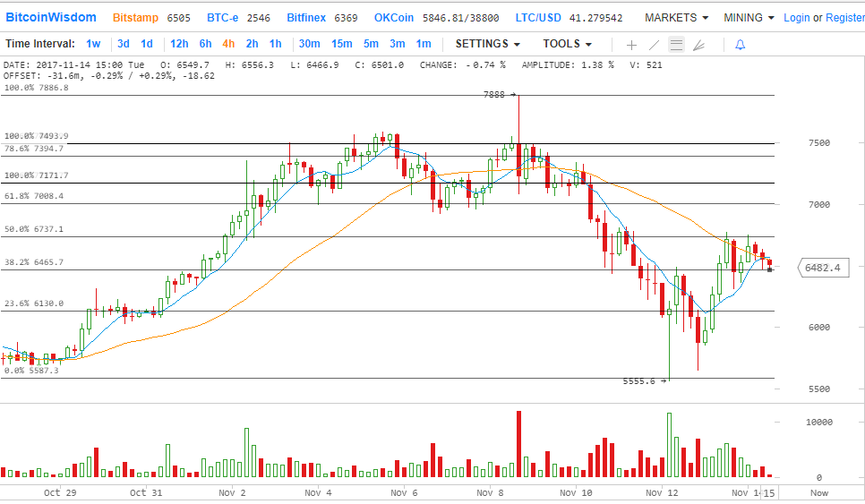The width and height of the screenshot is (865, 504).
Task: Open the SETTINGS dropdown
Action: coord(488,44)
